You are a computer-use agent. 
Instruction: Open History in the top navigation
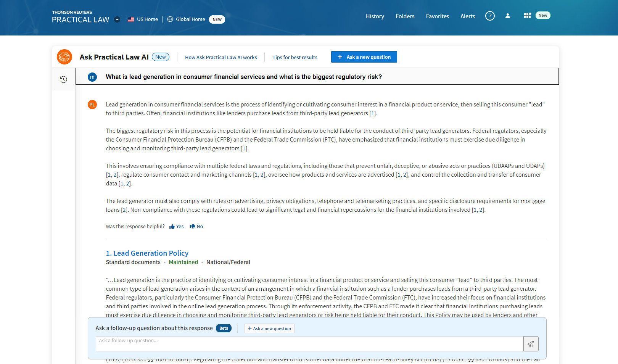[375, 16]
